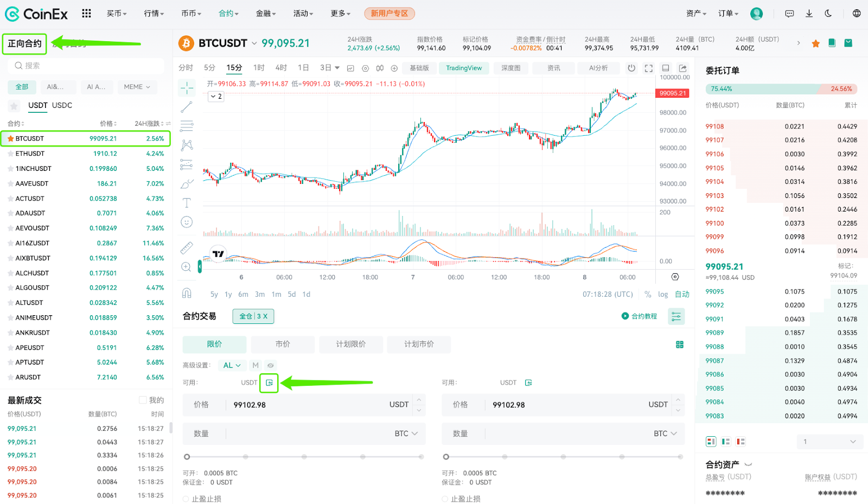This screenshot has width=868, height=504.
Task: Click the 全仓 3X leverage button
Action: 253,316
